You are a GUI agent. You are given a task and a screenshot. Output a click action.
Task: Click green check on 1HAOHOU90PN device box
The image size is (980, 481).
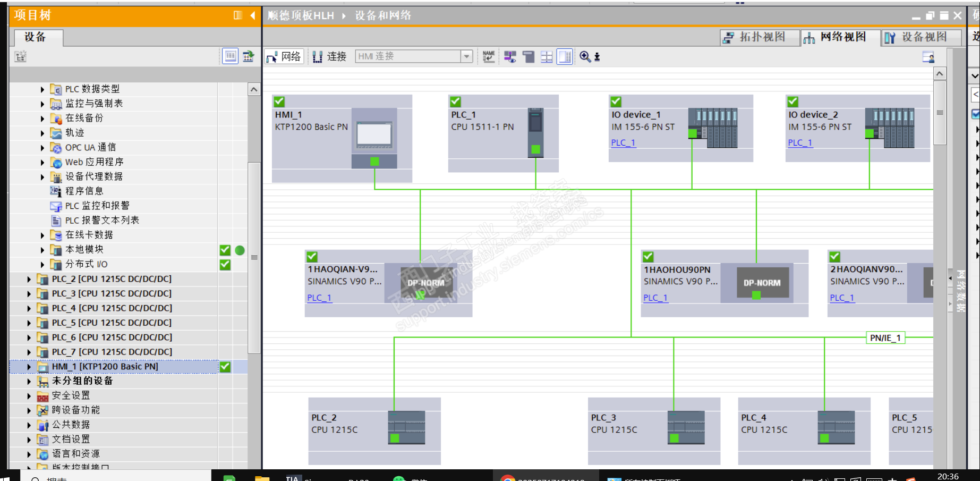click(x=649, y=257)
